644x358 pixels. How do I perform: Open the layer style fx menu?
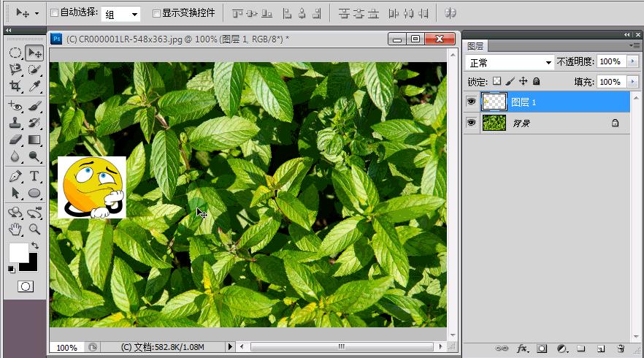523,349
